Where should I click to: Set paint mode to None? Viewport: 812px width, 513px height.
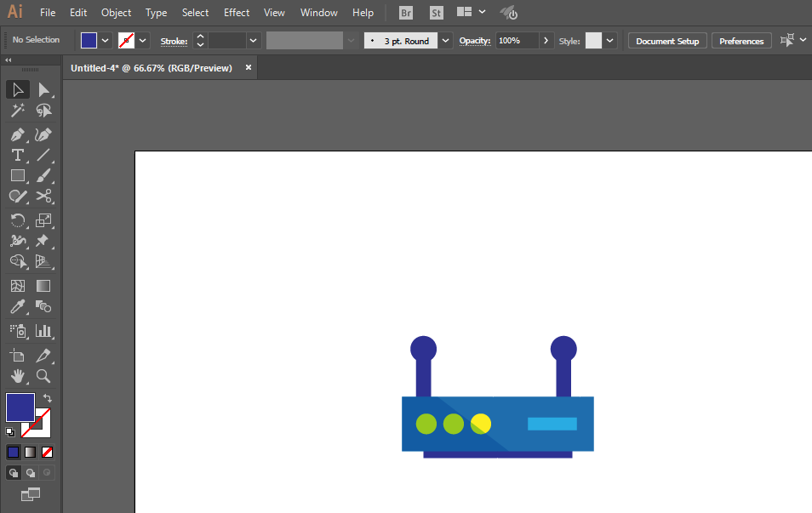[48, 452]
